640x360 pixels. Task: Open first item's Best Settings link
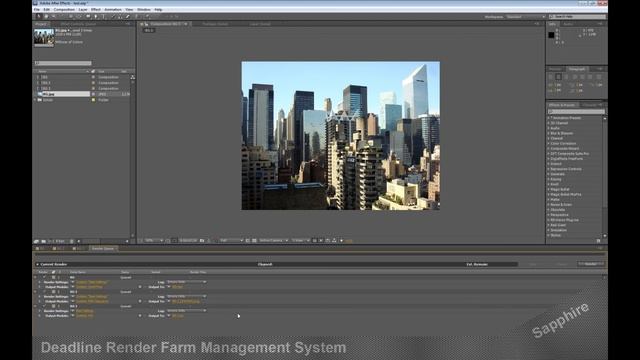(x=91, y=282)
